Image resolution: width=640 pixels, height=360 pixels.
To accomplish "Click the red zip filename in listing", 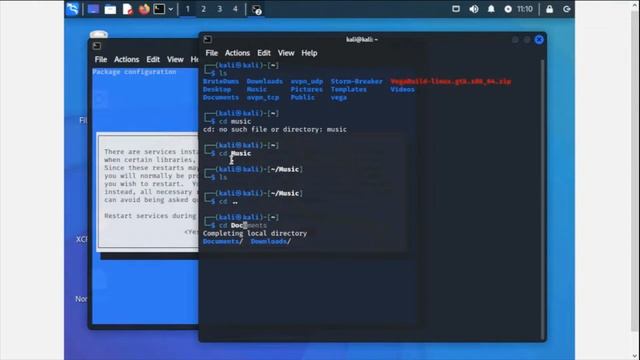I will click(x=451, y=81).
